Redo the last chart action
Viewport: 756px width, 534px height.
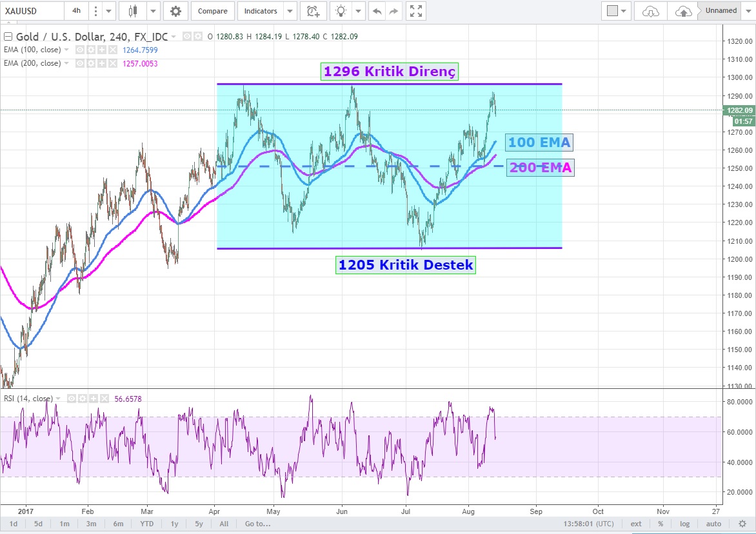click(x=394, y=11)
